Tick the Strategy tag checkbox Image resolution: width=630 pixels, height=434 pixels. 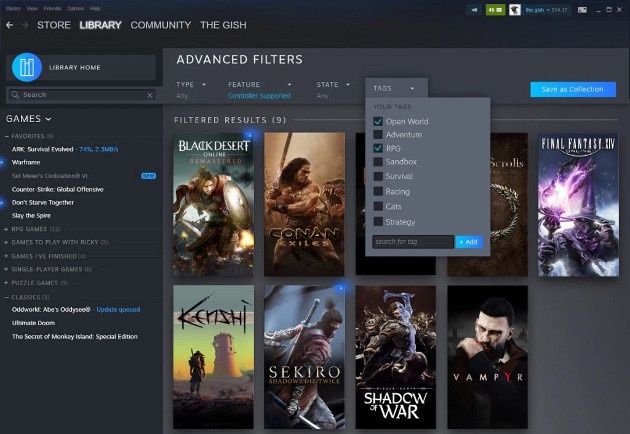[378, 221]
